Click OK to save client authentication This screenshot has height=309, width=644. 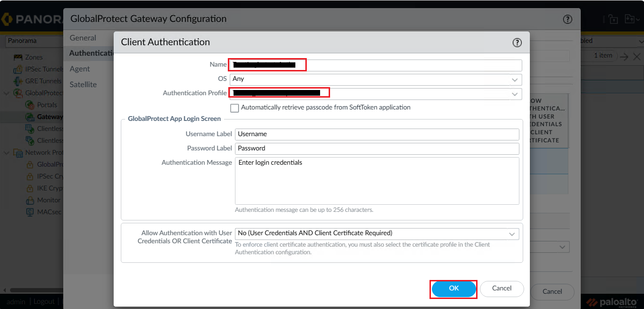coord(454,289)
